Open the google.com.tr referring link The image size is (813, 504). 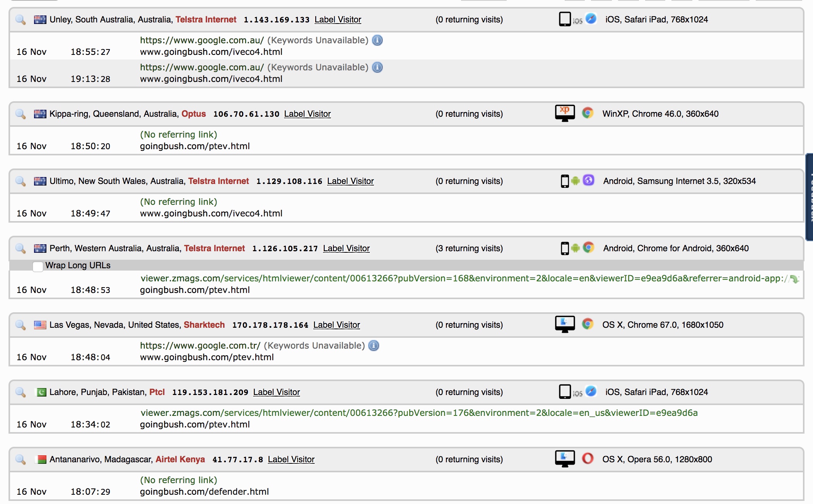coord(200,346)
